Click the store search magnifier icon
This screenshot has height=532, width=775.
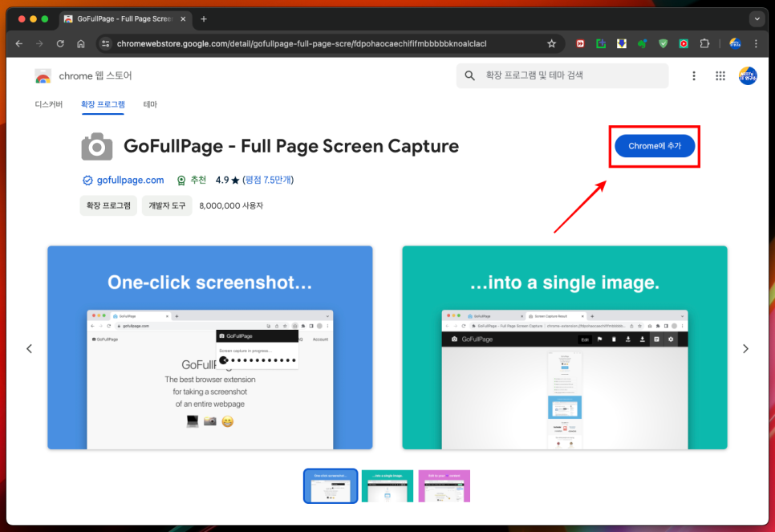point(469,75)
